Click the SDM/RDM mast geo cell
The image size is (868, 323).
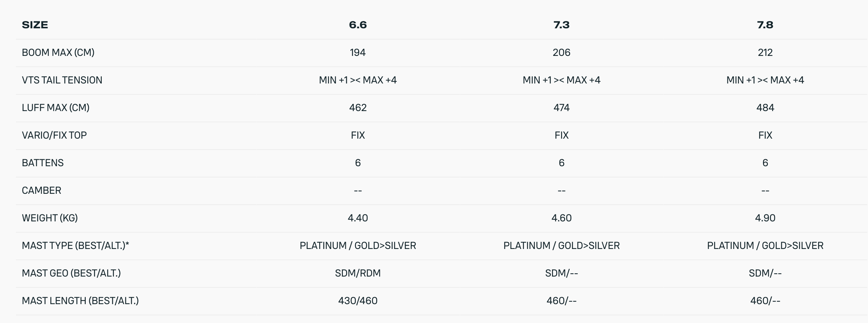(x=358, y=273)
